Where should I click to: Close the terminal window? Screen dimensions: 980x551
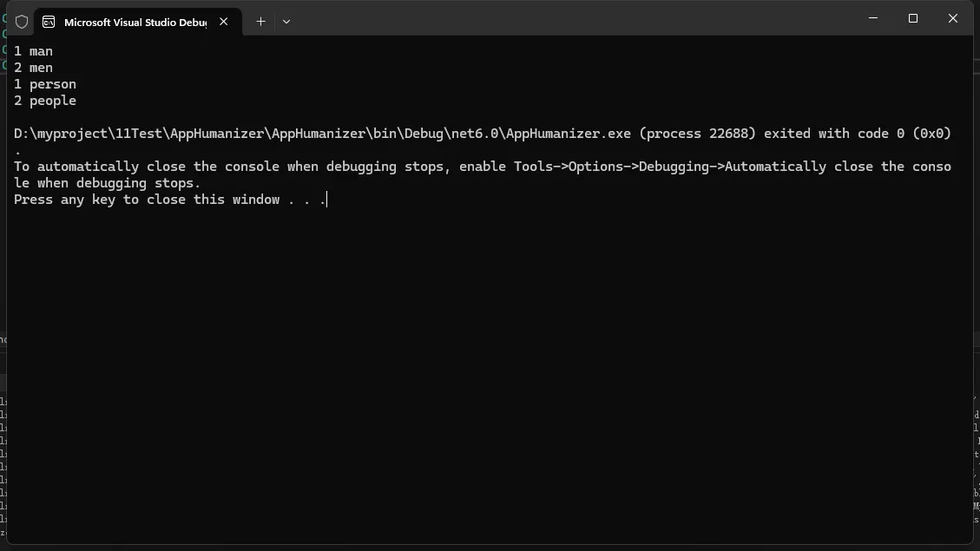click(x=953, y=18)
